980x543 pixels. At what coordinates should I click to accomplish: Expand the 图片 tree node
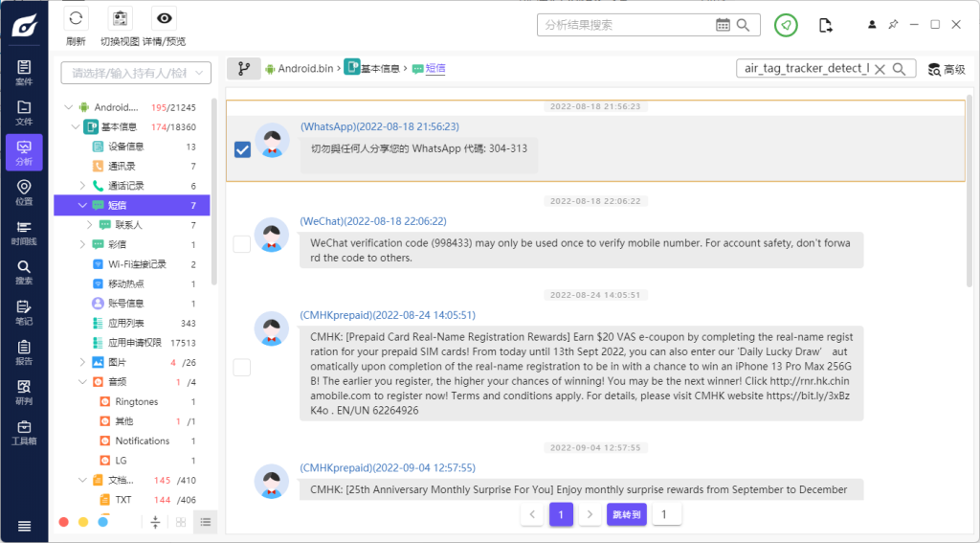[83, 363]
